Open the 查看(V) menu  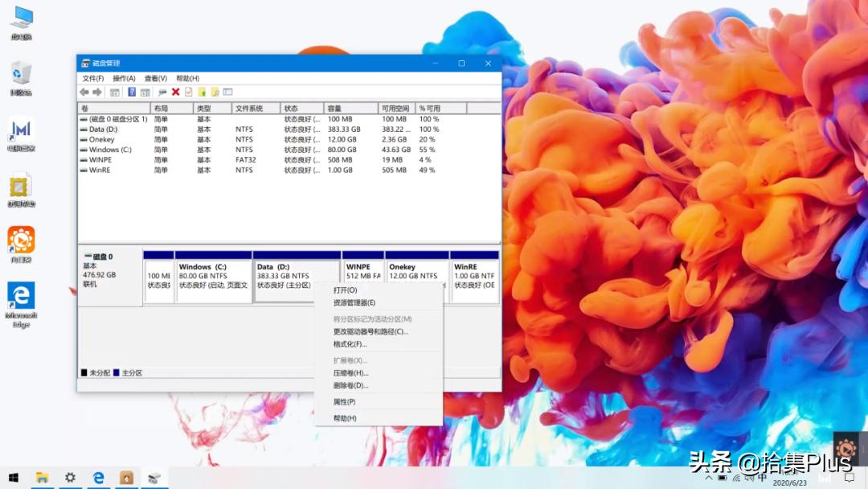tap(156, 79)
